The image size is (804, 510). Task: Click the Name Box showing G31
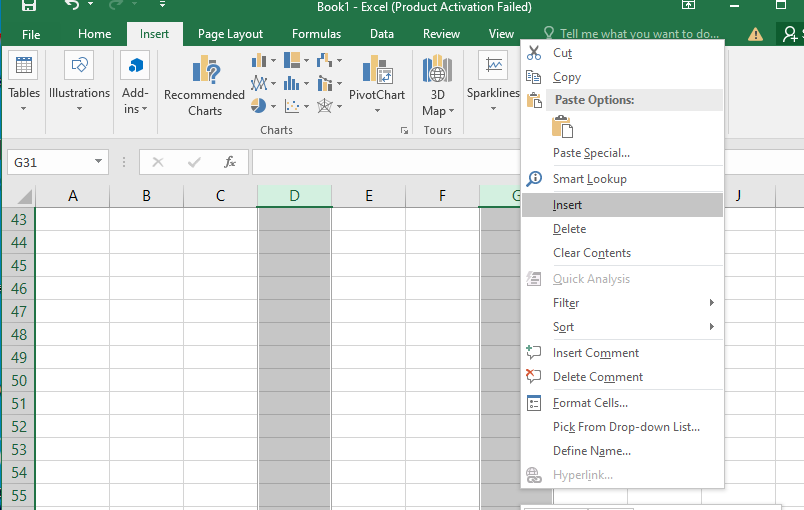pos(50,162)
